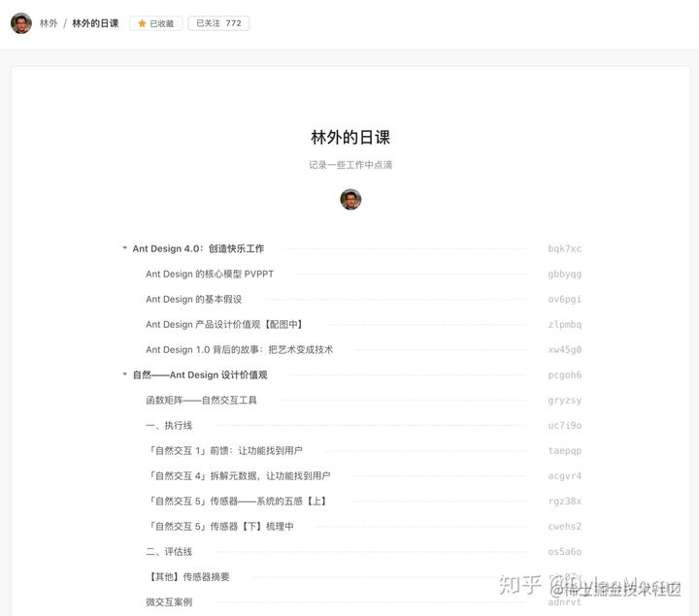This screenshot has width=699, height=616.
Task: Open the 二、评估线 entry
Action: pos(169,551)
